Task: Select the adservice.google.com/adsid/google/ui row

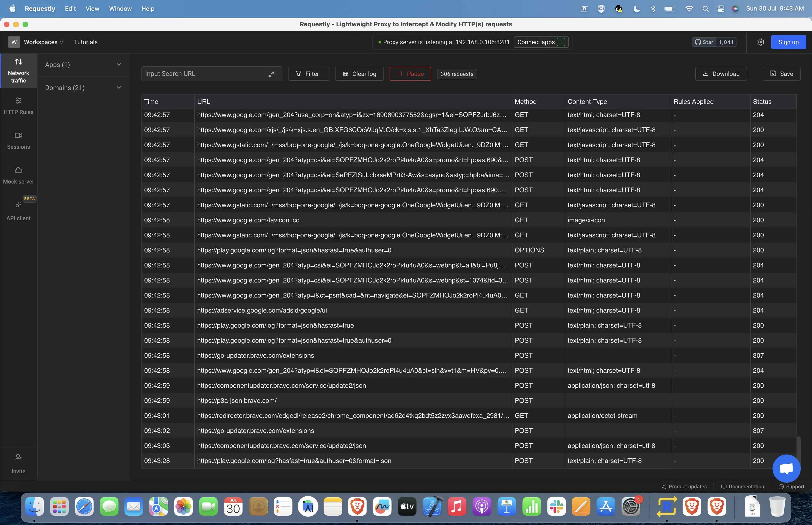Action: [x=469, y=310]
